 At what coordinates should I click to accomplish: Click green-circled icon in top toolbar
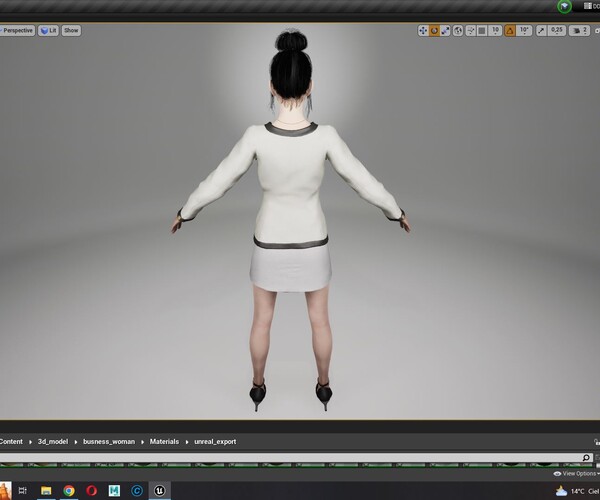pos(564,6)
